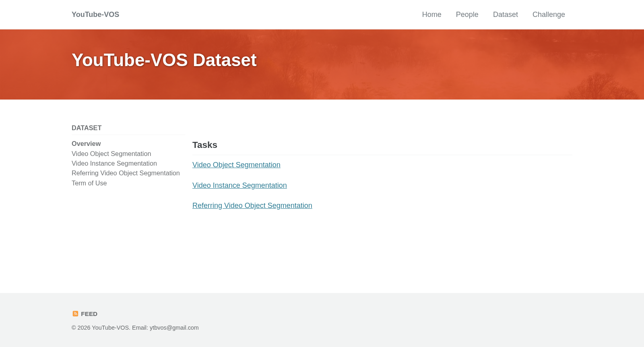This screenshot has width=644, height=347.
Task: Select Overview in the dataset sidebar
Action: (x=86, y=144)
